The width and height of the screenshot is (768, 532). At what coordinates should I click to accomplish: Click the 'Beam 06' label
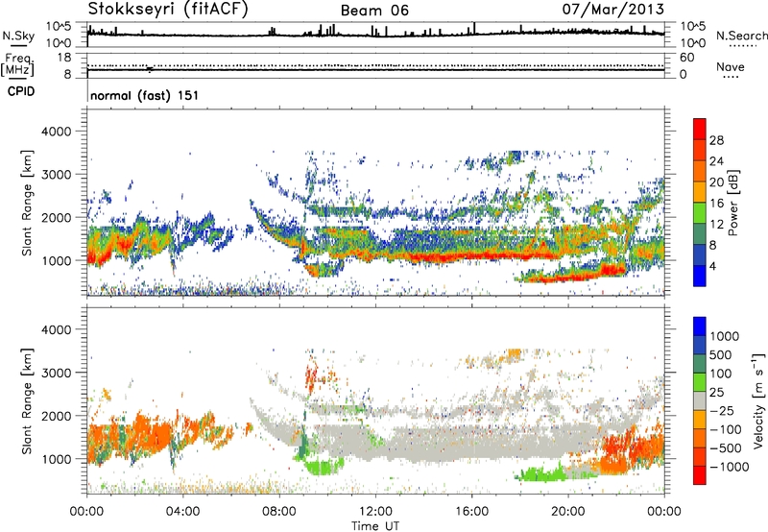[x=374, y=11]
